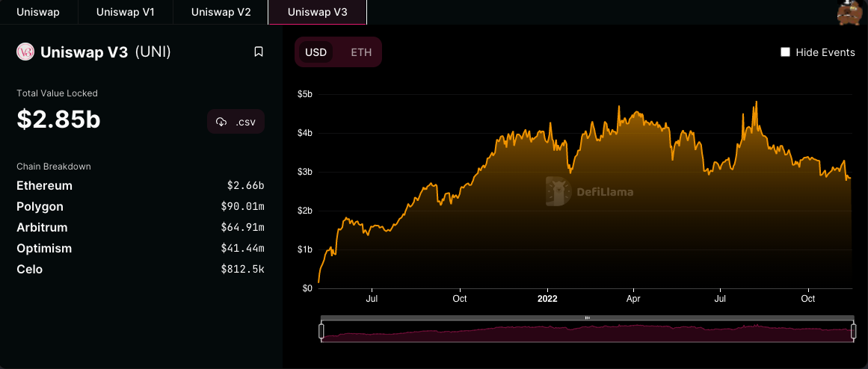Click the $812.5k Celo value

242,270
